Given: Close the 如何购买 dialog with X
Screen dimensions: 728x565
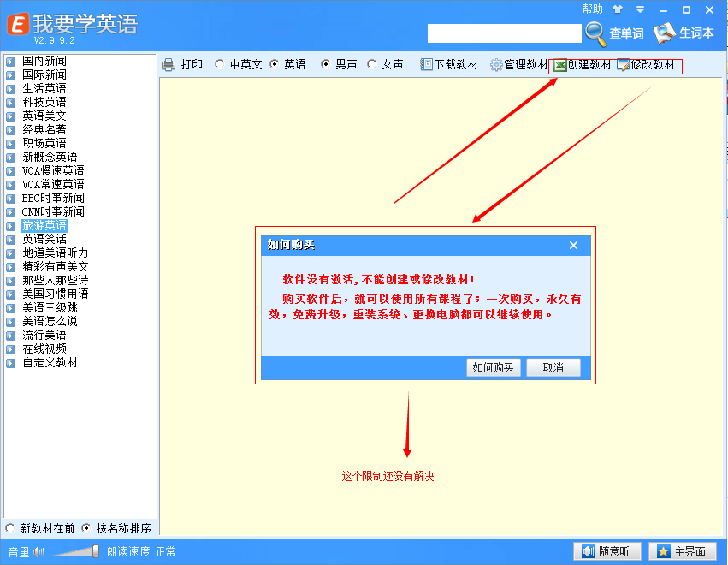Looking at the screenshot, I should pos(573,246).
